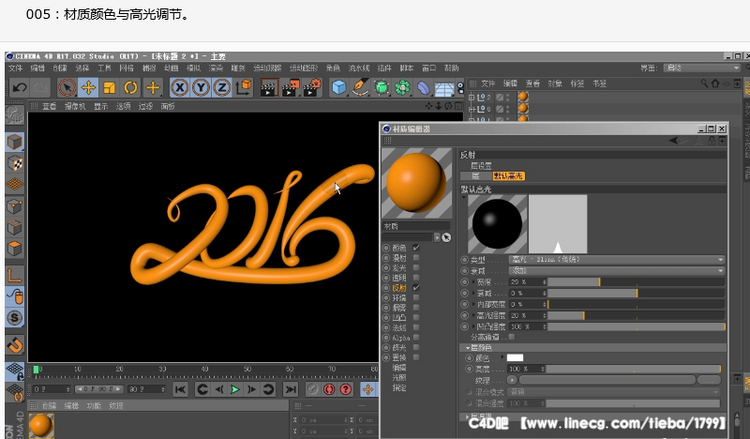
Task: Add the green Array modeling object
Action: (402, 88)
